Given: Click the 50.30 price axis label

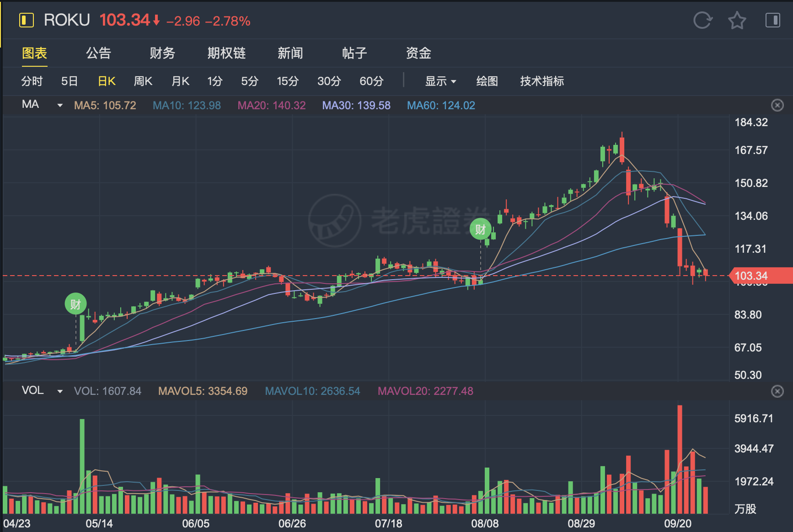Looking at the screenshot, I should [x=748, y=375].
